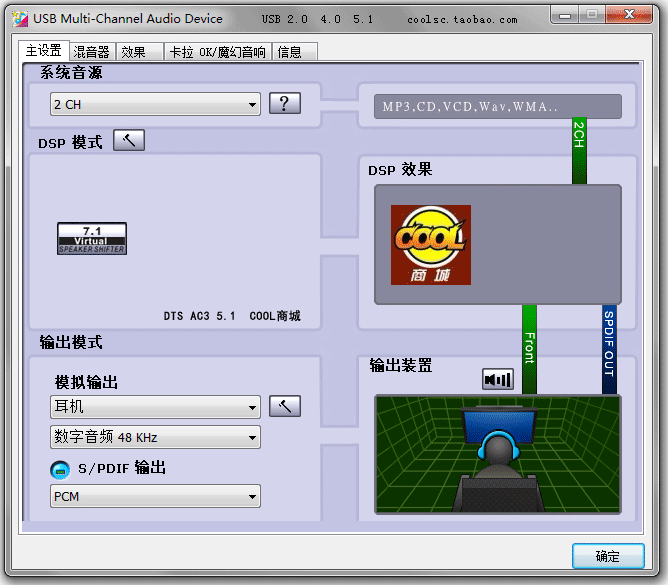The width and height of the screenshot is (668, 585).
Task: Open the 卡拉 OK/魔幻音响 tab
Action: pos(218,52)
